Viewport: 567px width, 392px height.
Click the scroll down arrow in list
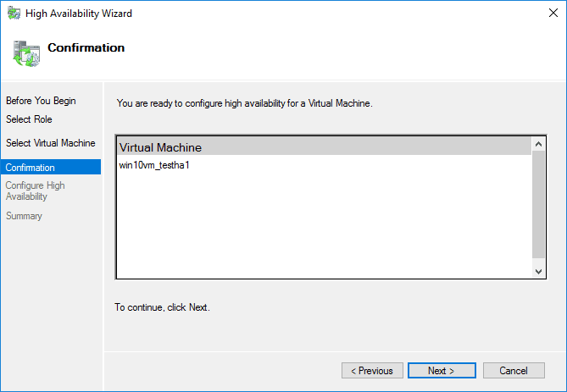coord(538,271)
